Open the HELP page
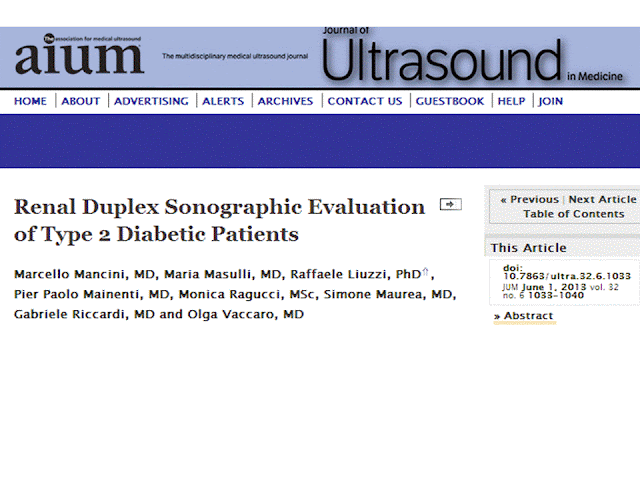The width and height of the screenshot is (640, 480). [511, 101]
